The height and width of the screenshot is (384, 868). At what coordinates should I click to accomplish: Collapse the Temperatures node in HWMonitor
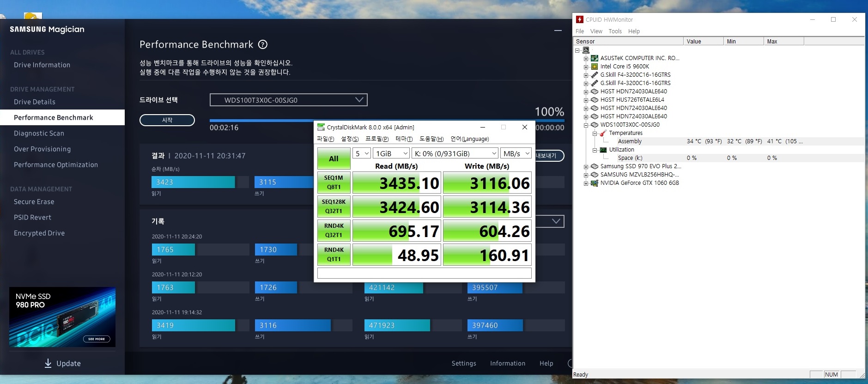pos(595,133)
